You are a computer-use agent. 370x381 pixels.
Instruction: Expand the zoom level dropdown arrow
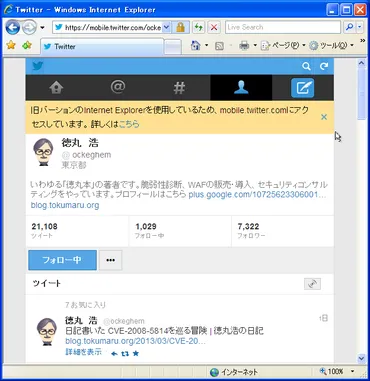click(x=353, y=371)
